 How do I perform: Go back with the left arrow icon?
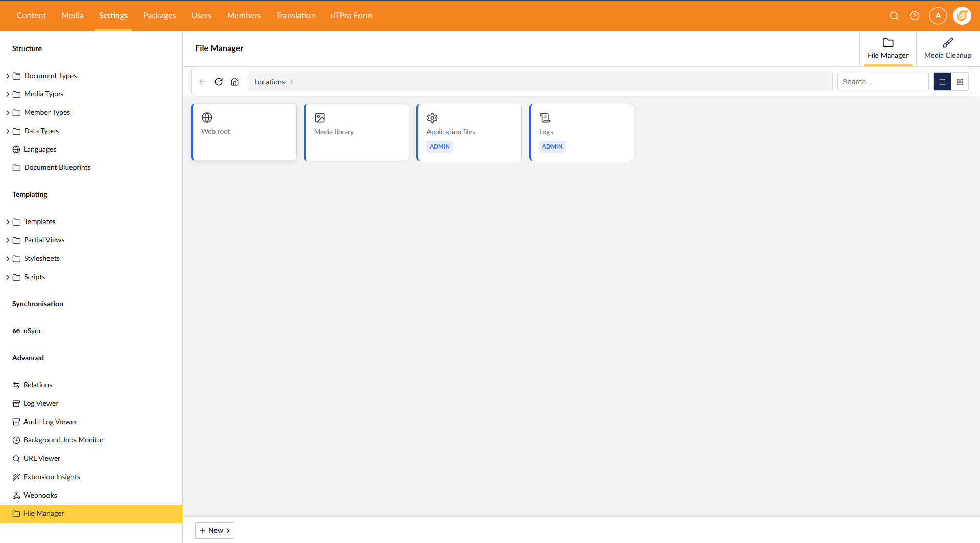tap(202, 82)
